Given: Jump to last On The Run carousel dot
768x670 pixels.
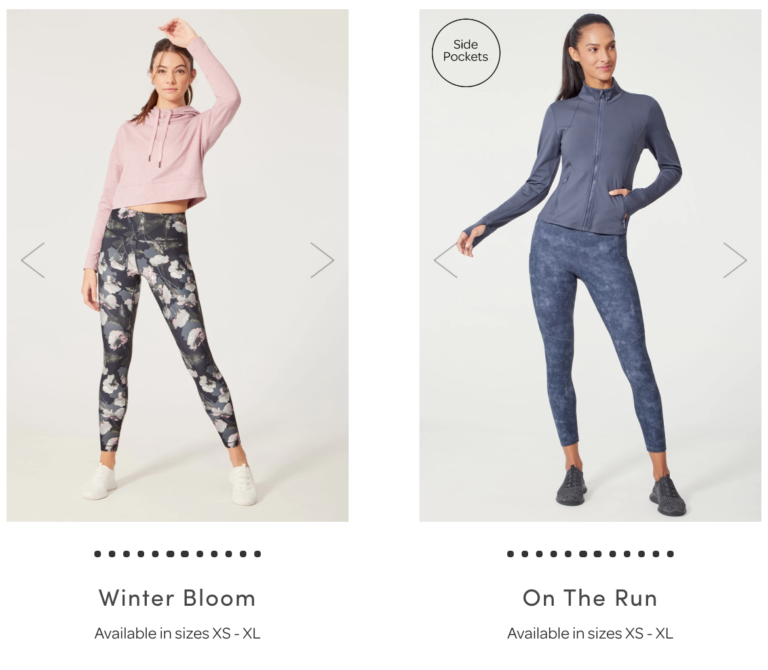Looking at the screenshot, I should point(671,554).
